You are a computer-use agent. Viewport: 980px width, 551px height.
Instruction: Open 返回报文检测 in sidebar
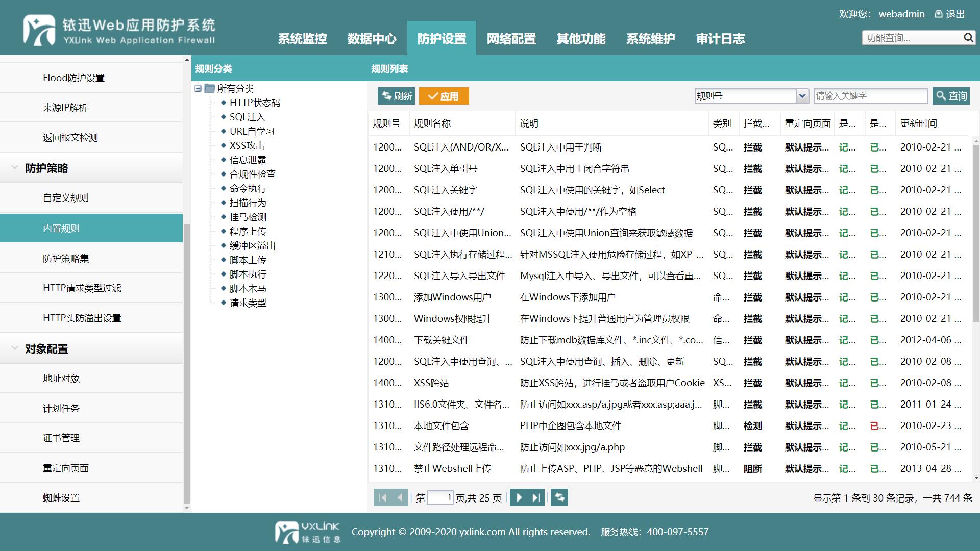coord(91,137)
